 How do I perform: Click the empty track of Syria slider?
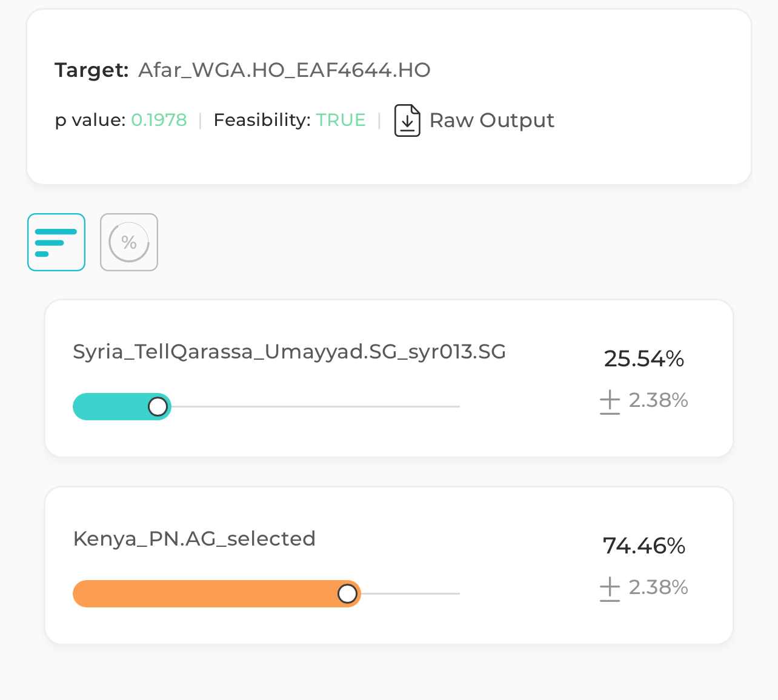(315, 406)
